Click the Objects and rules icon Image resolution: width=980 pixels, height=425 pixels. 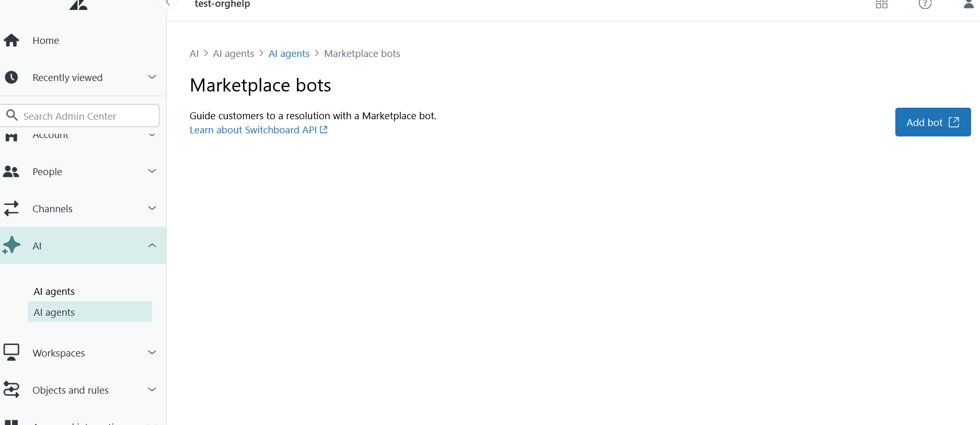[x=11, y=389]
